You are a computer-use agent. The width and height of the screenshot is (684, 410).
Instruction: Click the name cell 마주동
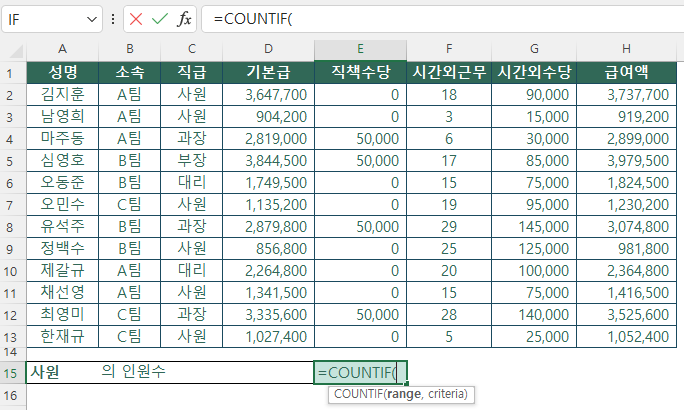click(62, 139)
